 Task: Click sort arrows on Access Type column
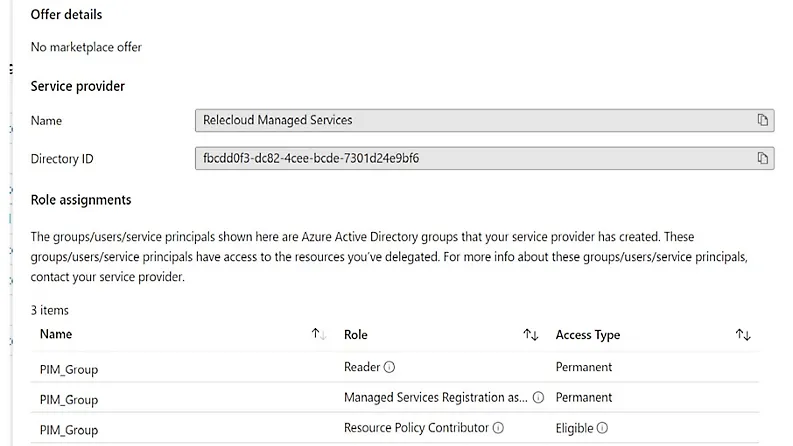point(743,335)
